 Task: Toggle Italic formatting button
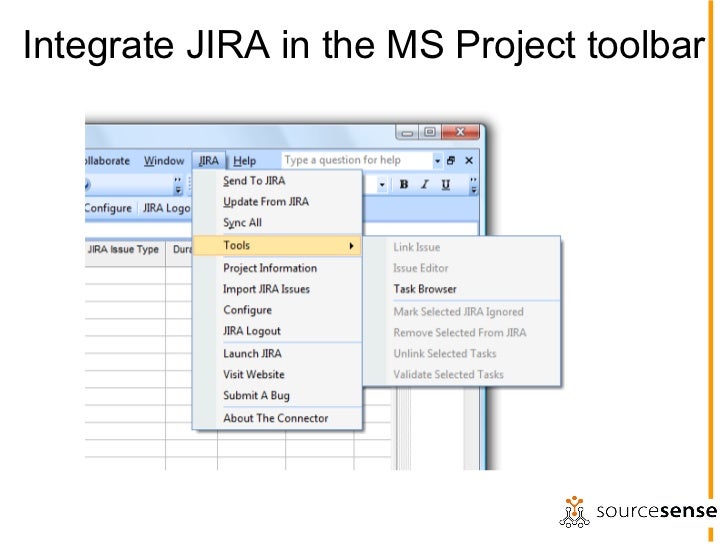pos(424,184)
